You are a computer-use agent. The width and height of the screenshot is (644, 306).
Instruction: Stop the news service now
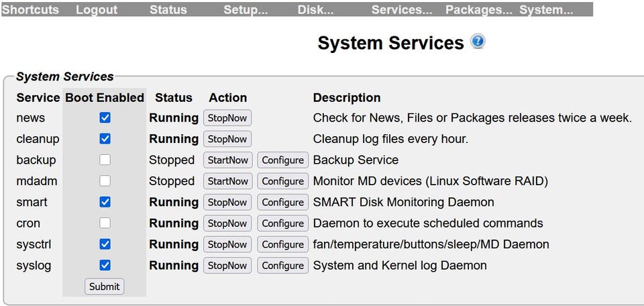coord(227,118)
